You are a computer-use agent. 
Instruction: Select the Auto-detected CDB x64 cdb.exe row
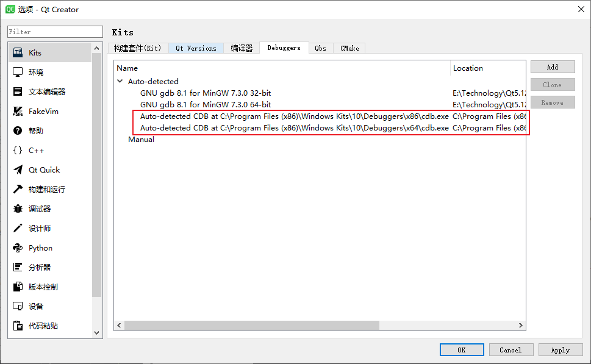point(295,128)
